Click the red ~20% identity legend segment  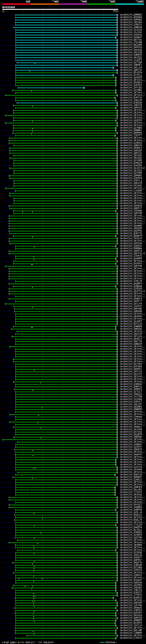tap(16, 4)
